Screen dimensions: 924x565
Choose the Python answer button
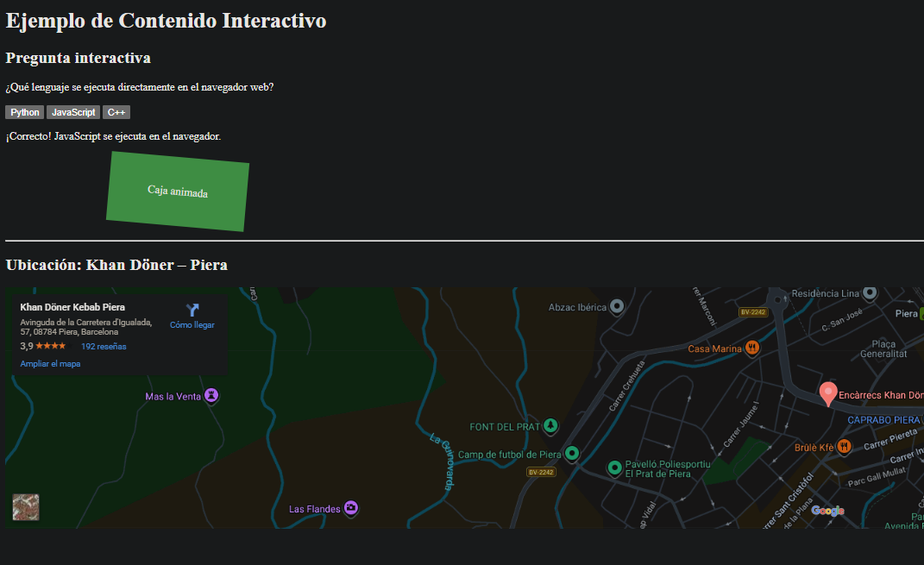point(25,112)
